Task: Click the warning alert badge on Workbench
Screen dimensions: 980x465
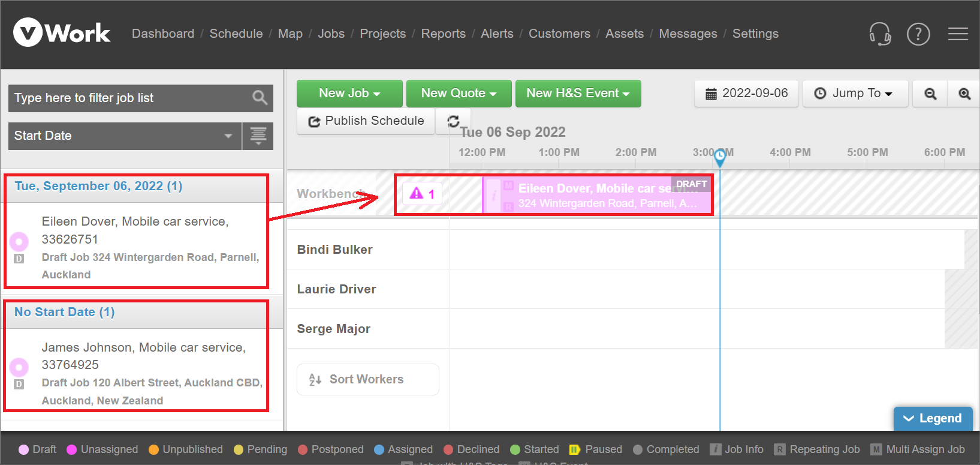Action: (422, 194)
